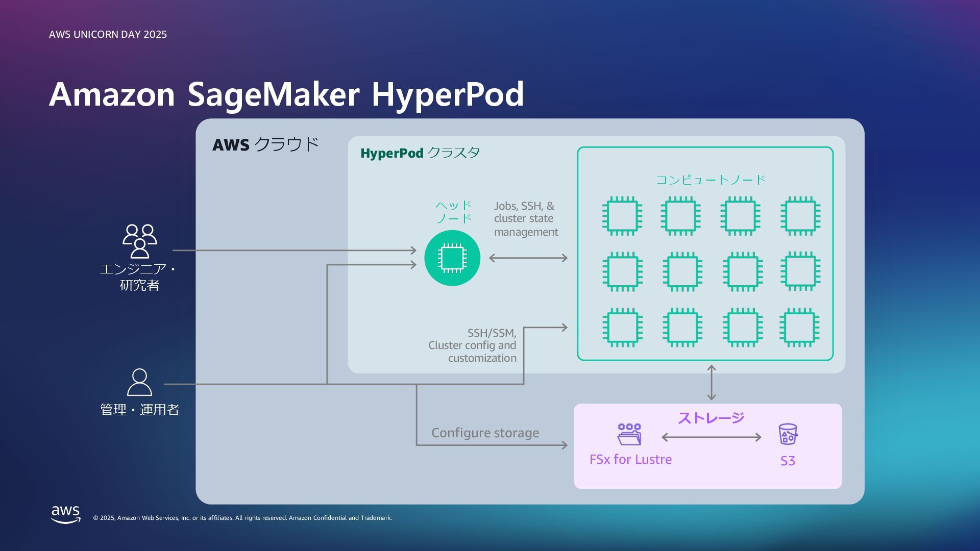Click the Amazon SageMaker HyperPod title
Viewport: 980px width, 551px height.
[x=286, y=94]
